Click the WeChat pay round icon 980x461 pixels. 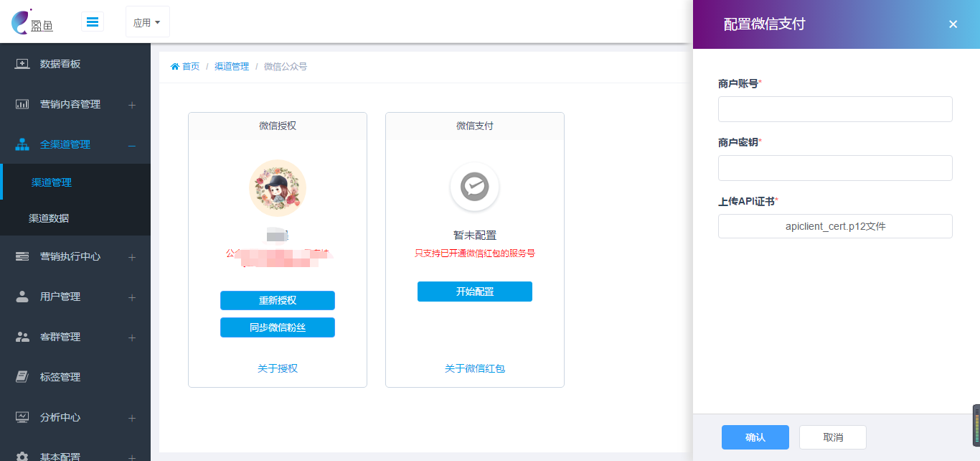click(x=475, y=187)
